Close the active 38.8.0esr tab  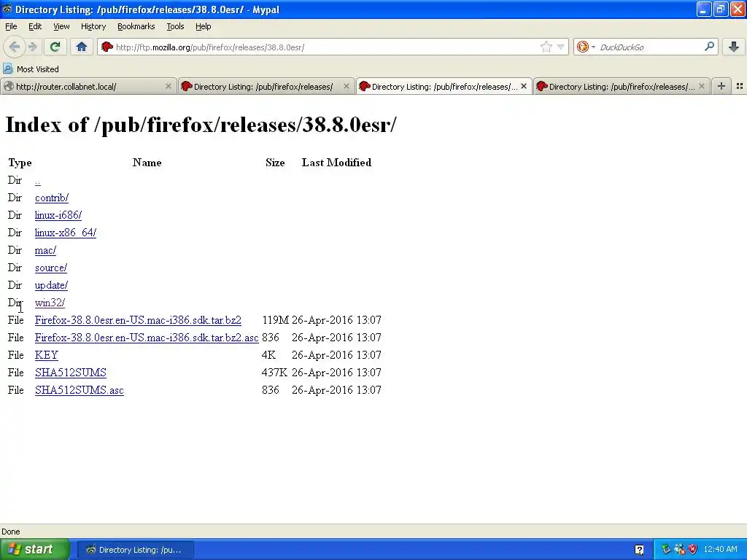coord(524,86)
